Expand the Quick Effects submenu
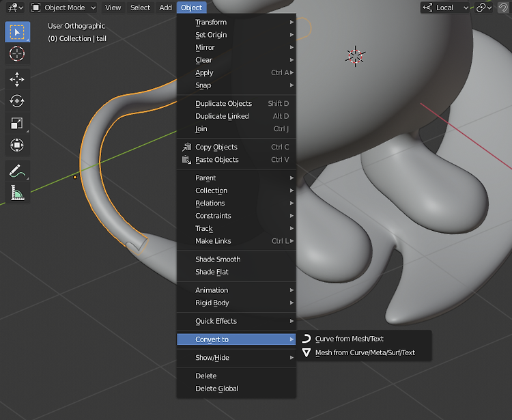The width and height of the screenshot is (512, 420). tap(236, 322)
